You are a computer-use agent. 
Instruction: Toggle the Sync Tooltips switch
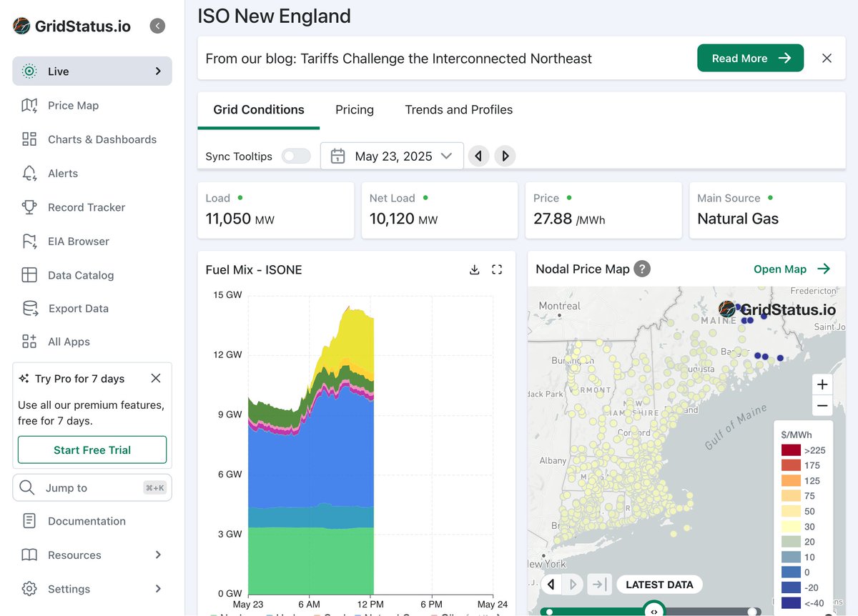coord(296,157)
